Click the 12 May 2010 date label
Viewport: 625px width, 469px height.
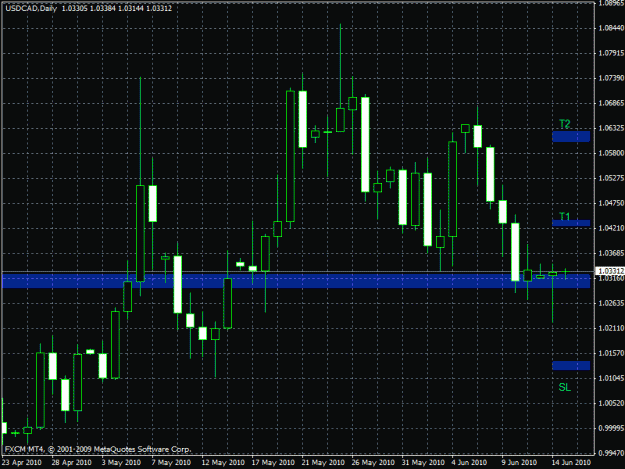(223, 463)
